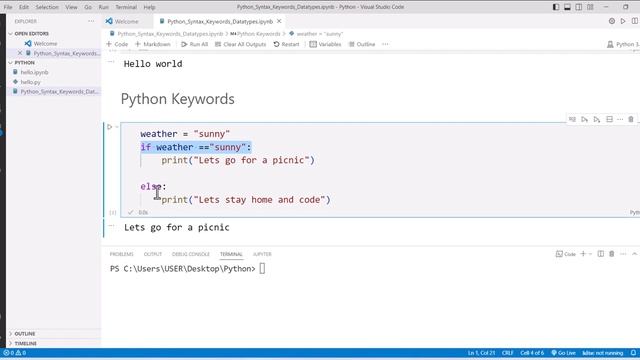
Task: Click the run triangle icon in editor title
Action: pos(623,21)
